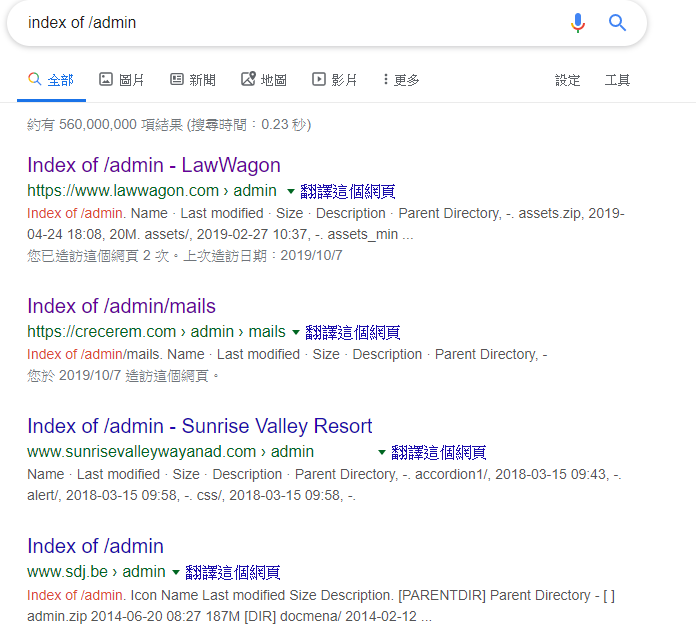
Task: Open the www.sdj.be Index of /admin result title
Action: (95, 546)
